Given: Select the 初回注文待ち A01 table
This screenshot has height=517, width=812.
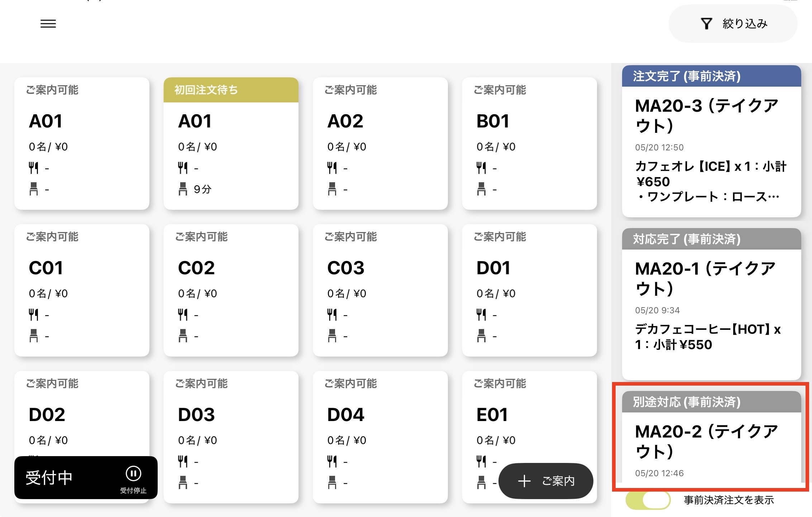Looking at the screenshot, I should click(231, 144).
